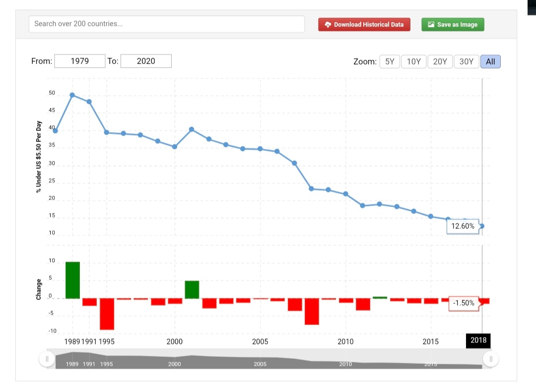Click the left range slider handle
The image size is (536, 392).
[47, 359]
